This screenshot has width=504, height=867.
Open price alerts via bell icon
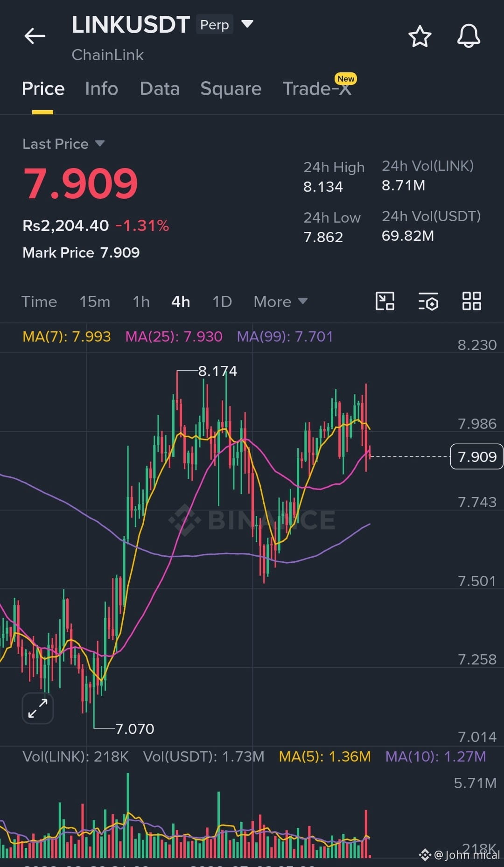coord(469,36)
